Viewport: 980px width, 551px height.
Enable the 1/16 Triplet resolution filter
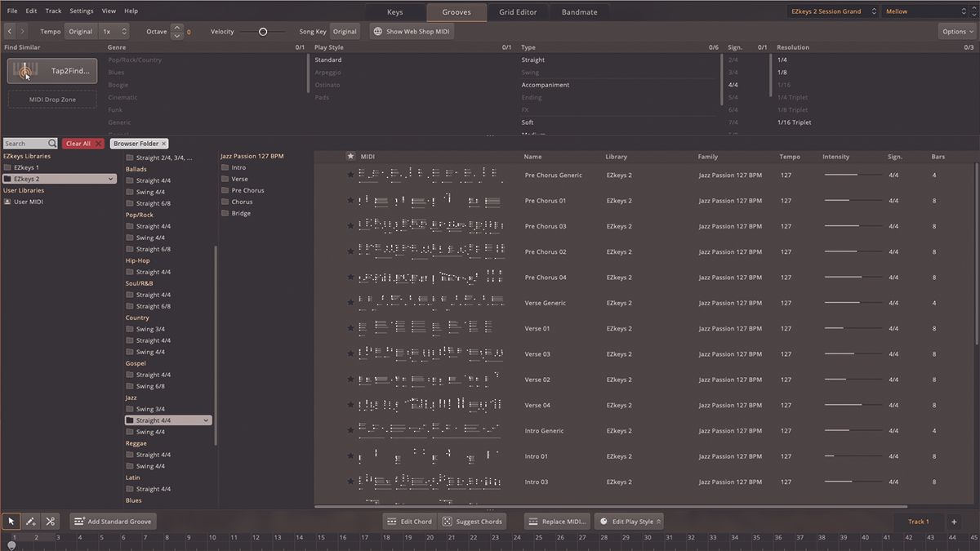(794, 122)
